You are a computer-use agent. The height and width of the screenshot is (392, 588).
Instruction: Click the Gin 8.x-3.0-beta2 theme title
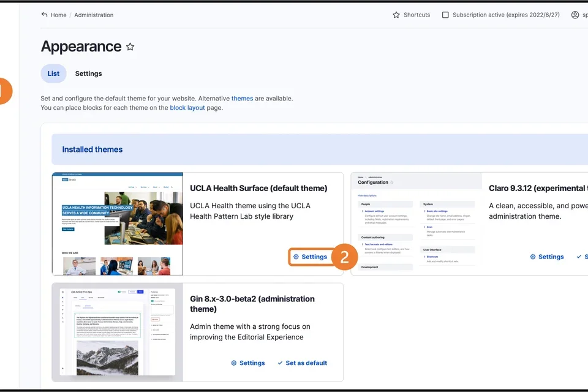coord(252,304)
